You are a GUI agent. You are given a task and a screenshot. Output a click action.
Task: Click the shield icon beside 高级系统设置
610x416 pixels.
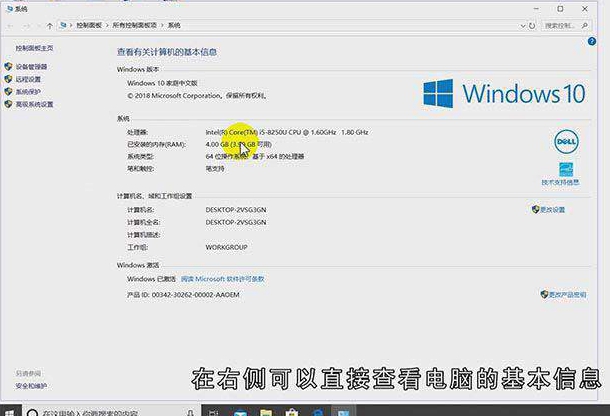click(8, 104)
